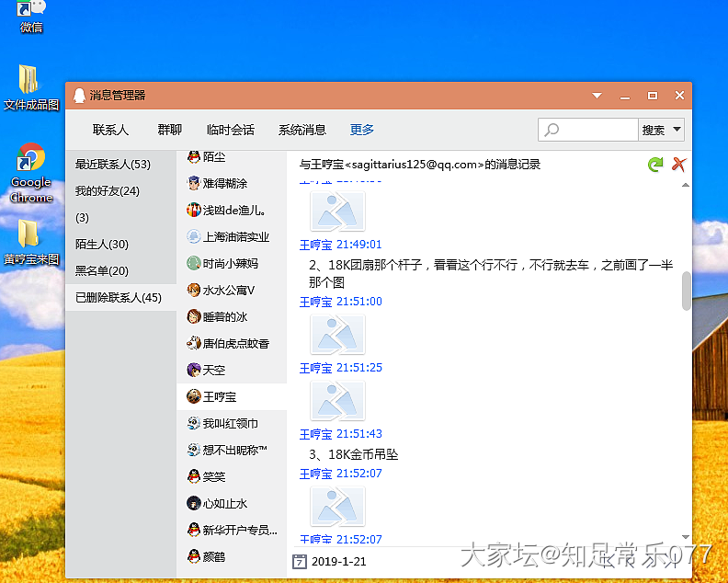Select the 黑名单(20) group
728x583 pixels.
[102, 271]
